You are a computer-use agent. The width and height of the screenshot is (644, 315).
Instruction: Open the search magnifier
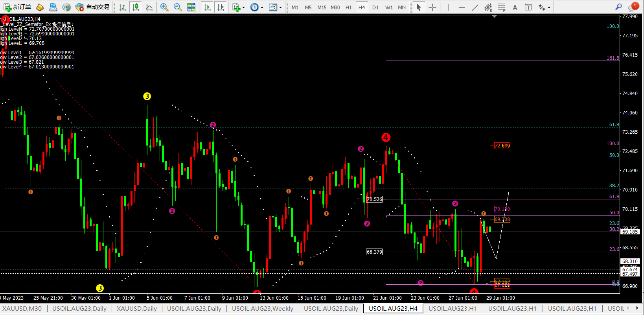point(618,7)
